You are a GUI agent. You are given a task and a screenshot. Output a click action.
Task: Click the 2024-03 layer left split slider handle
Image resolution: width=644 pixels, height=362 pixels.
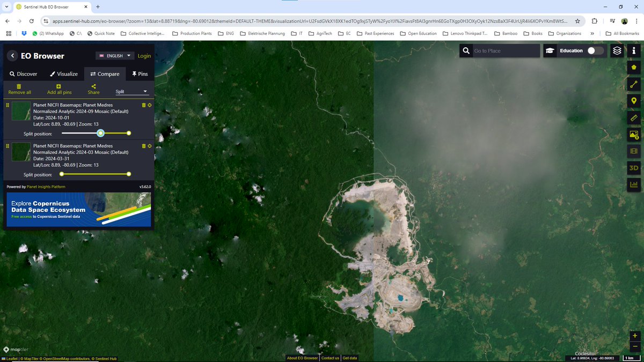click(x=62, y=174)
